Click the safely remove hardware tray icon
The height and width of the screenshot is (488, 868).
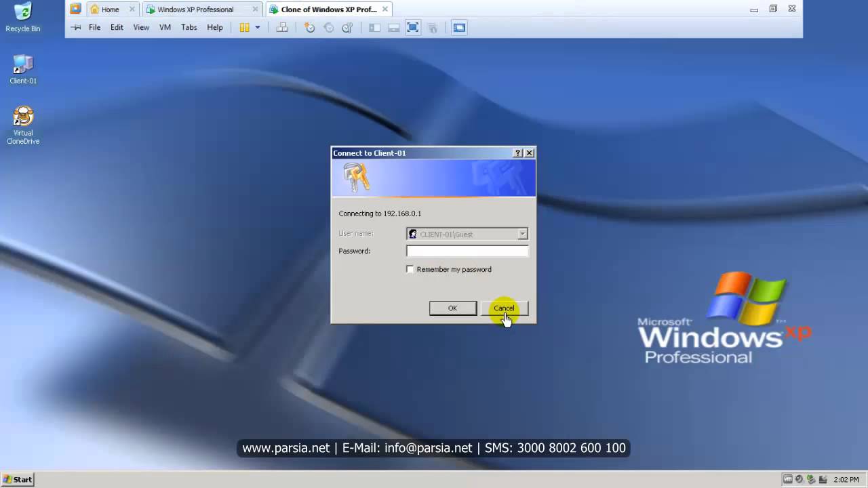(810, 479)
